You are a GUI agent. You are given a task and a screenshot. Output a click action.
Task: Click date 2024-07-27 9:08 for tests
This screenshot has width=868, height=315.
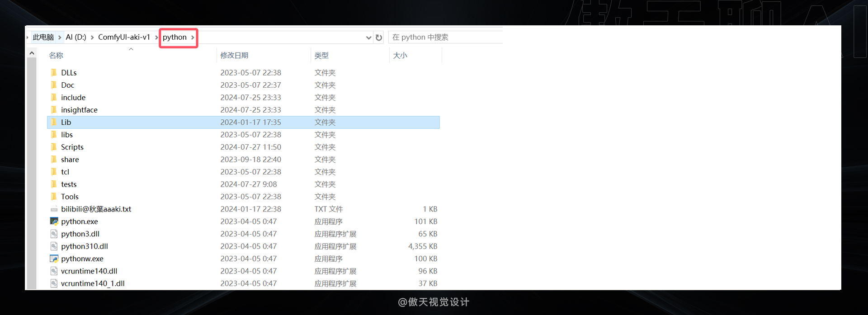[249, 184]
